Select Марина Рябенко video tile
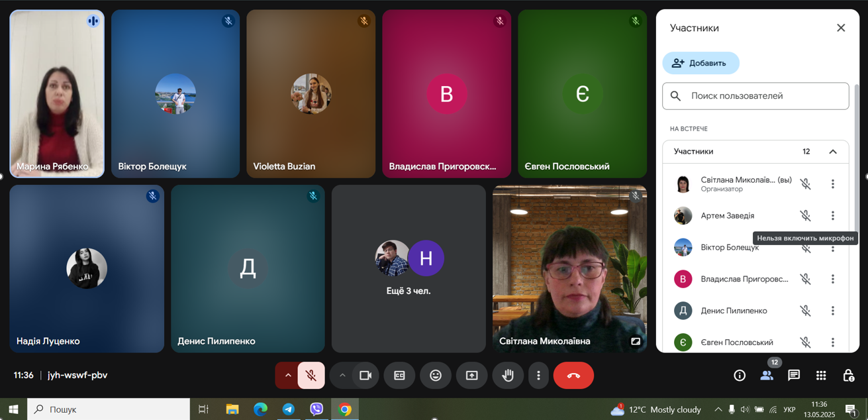 pyautogui.click(x=57, y=94)
